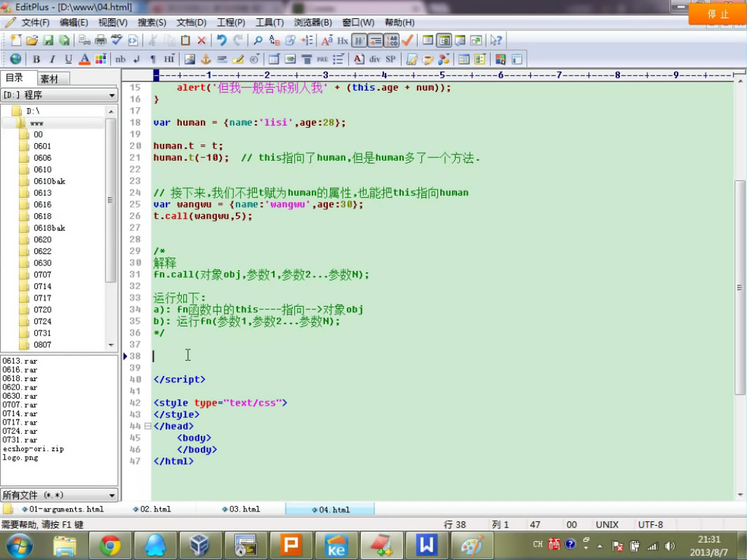Paste from clipboard icon

pyautogui.click(x=186, y=41)
